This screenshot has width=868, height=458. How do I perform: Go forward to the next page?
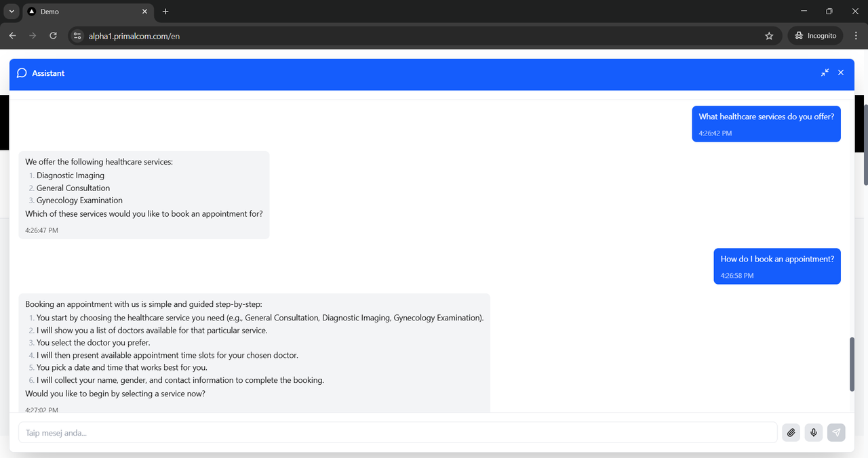[x=33, y=36]
